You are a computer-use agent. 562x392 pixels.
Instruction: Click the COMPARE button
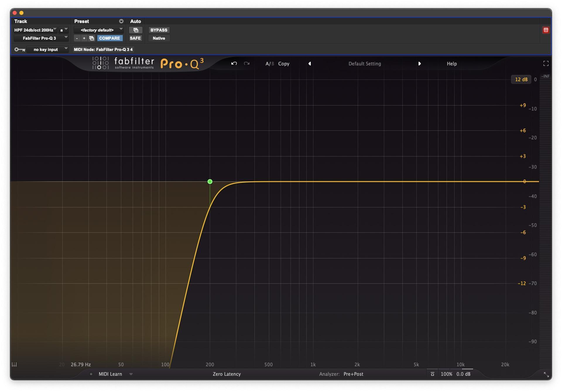[110, 38]
